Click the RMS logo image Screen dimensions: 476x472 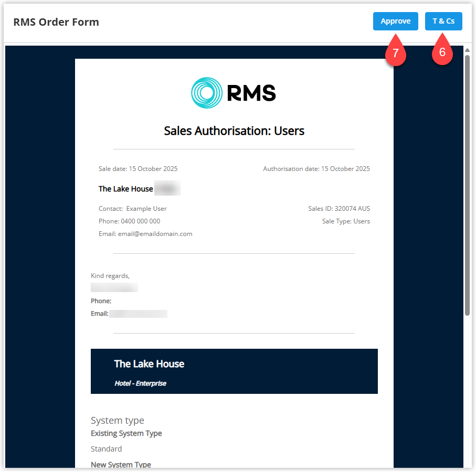click(234, 93)
